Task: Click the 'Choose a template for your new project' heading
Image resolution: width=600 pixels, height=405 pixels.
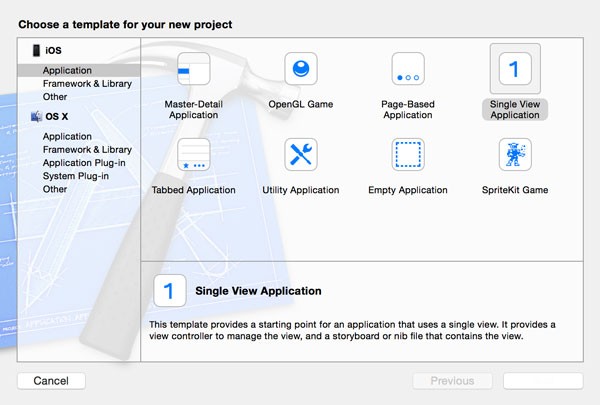Action: (x=125, y=24)
